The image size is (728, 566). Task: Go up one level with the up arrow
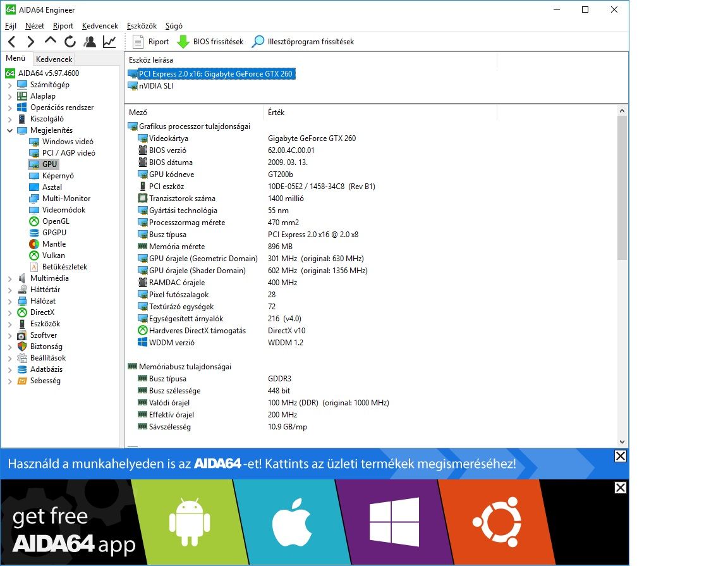coord(50,41)
